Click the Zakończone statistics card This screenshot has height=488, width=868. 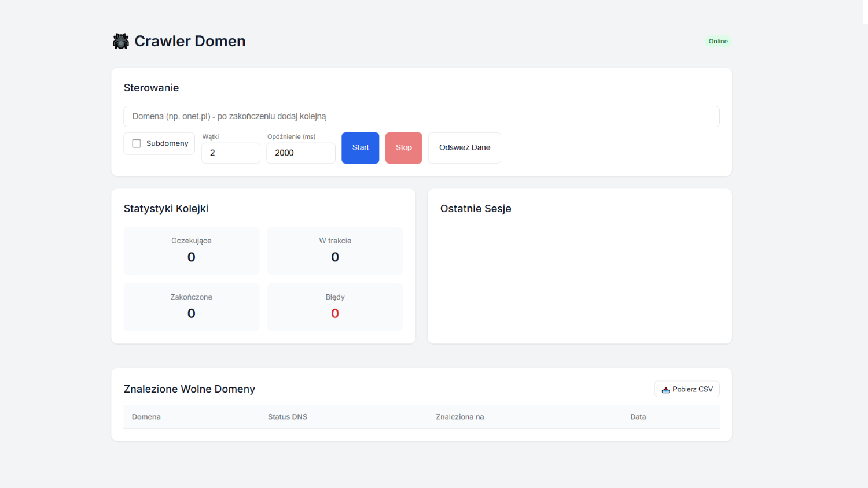point(191,306)
